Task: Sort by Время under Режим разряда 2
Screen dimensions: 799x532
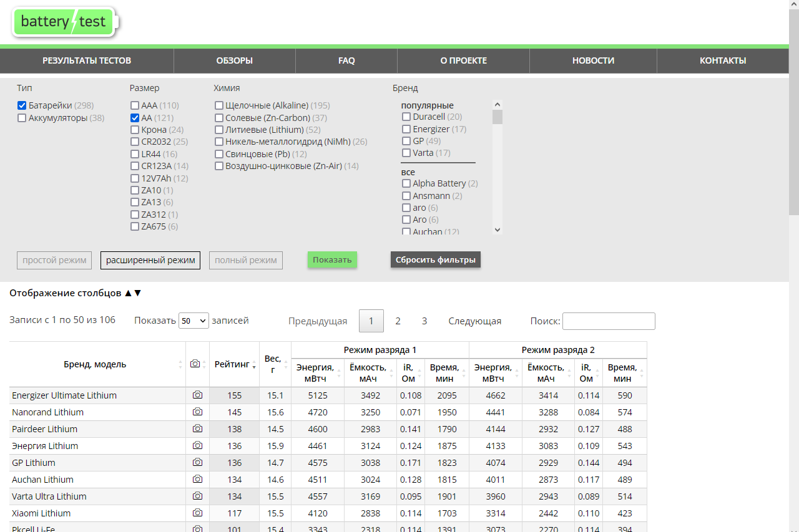Action: pyautogui.click(x=625, y=373)
